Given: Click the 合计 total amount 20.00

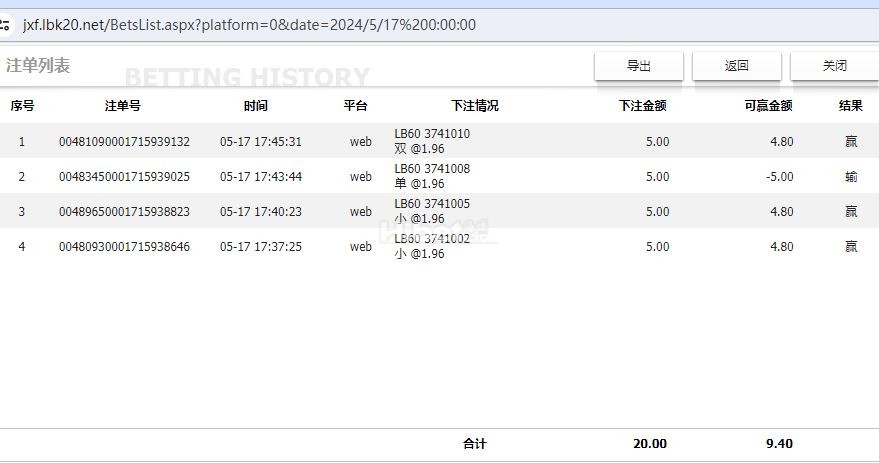Looking at the screenshot, I should [650, 444].
